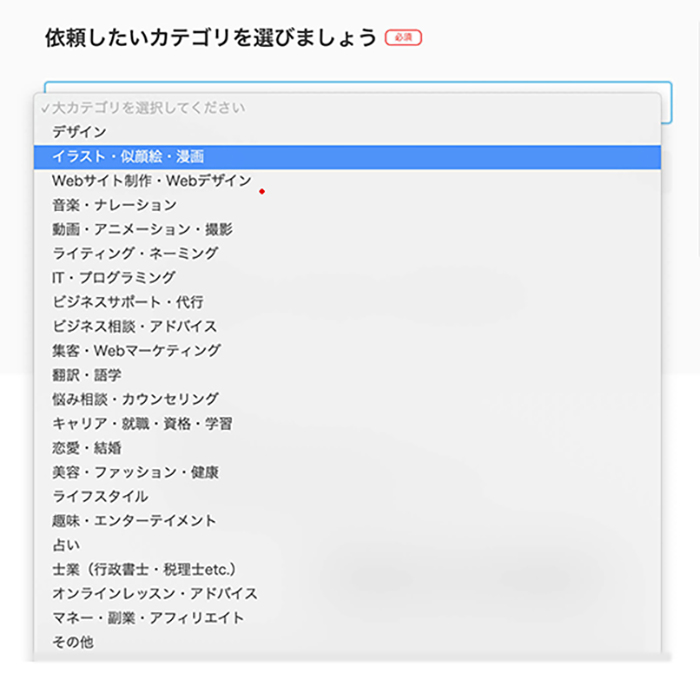Select 美容・ファッション・健康 option
This screenshot has height=693, width=700.
[x=347, y=472]
